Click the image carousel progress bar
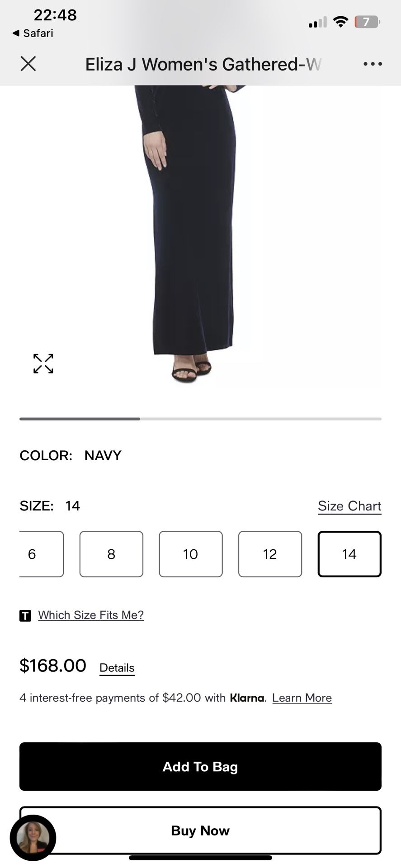 click(x=200, y=419)
